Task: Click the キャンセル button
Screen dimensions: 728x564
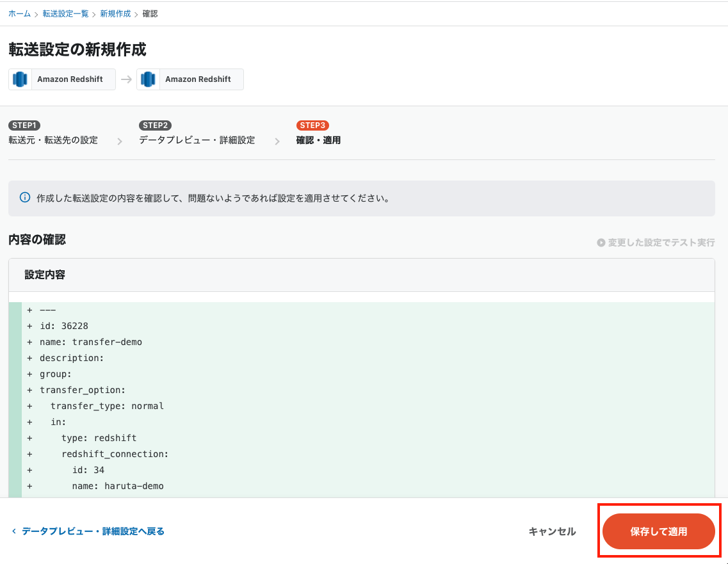Action: 551,531
